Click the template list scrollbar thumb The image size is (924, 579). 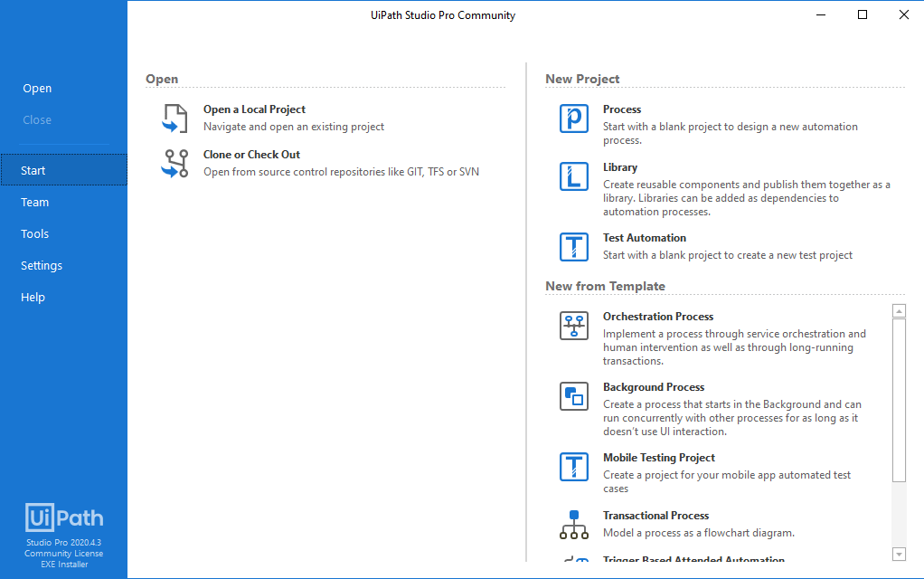point(899,401)
